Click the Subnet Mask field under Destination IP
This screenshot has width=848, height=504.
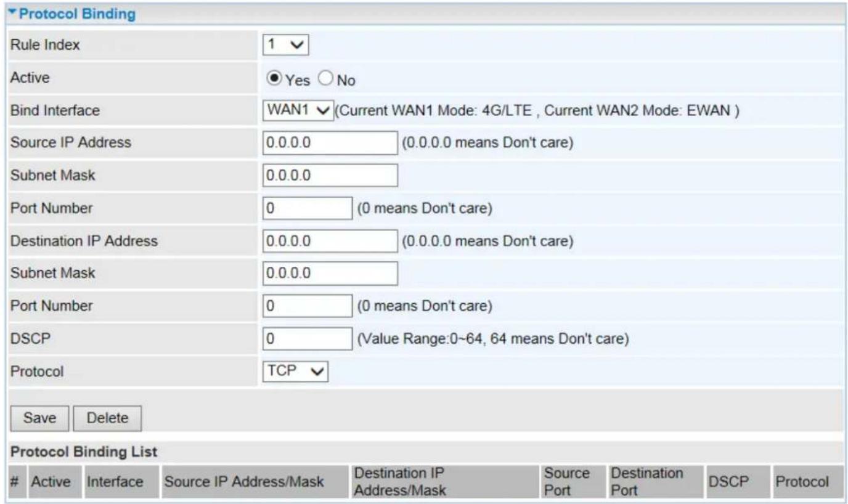(x=330, y=273)
